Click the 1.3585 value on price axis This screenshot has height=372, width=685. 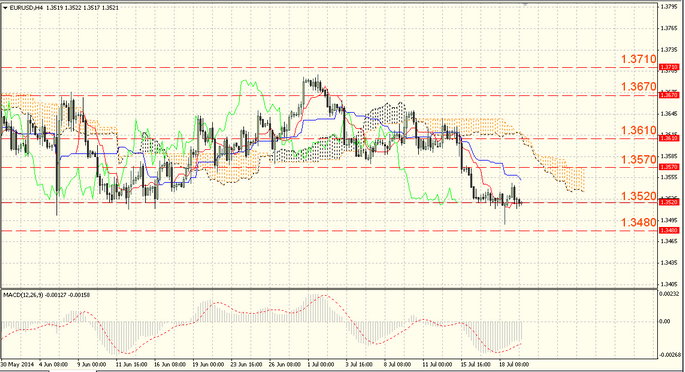[x=669, y=156]
